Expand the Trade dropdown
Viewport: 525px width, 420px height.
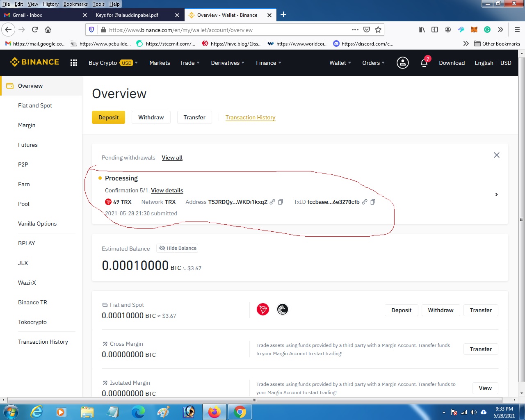pos(190,63)
